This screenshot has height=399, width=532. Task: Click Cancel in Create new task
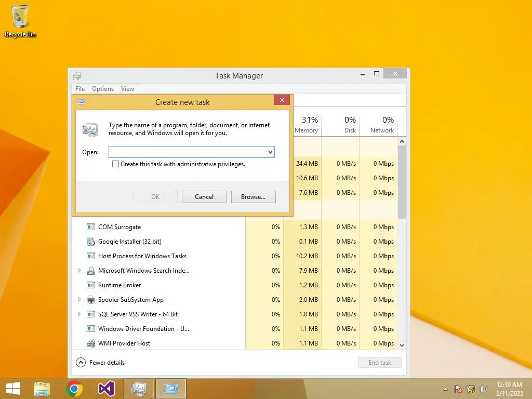click(x=204, y=197)
